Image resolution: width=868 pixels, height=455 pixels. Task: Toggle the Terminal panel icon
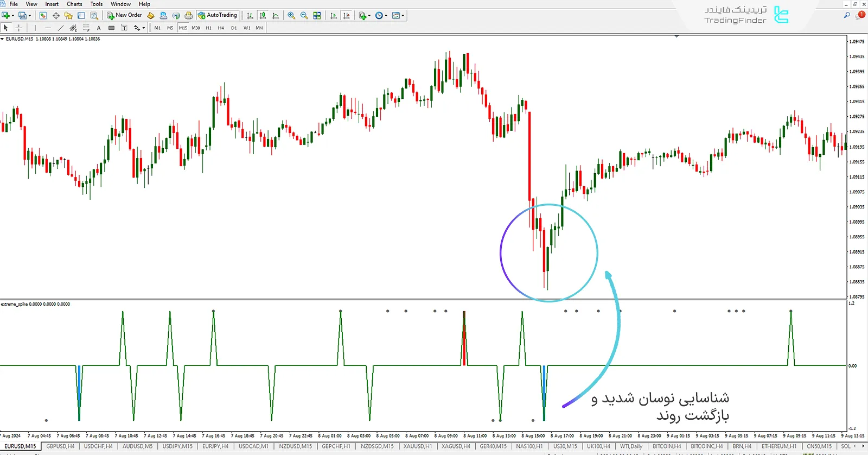81,16
